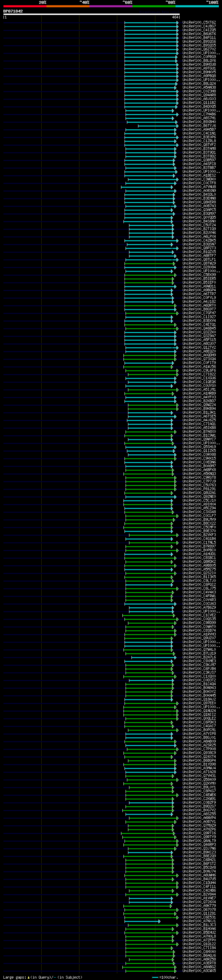Click the purple ~60% identity legend segment
Viewport: 222px width, 980px height.
111,6
